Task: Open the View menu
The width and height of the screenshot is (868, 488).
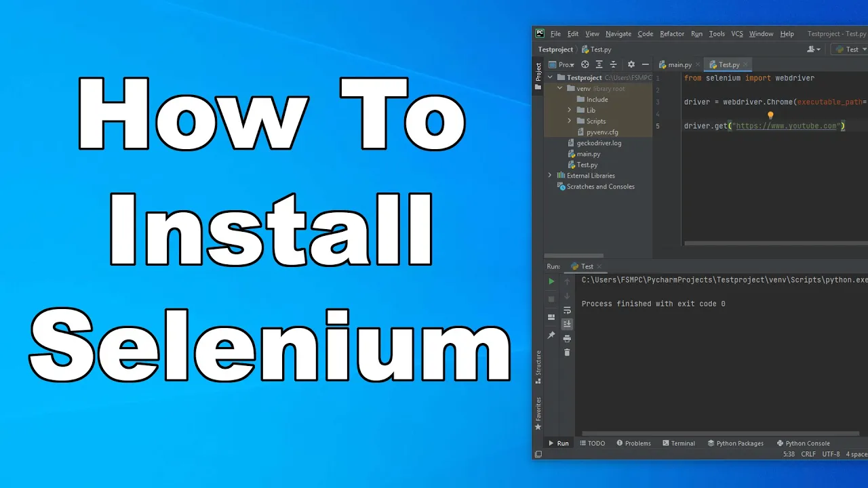Action: [592, 34]
